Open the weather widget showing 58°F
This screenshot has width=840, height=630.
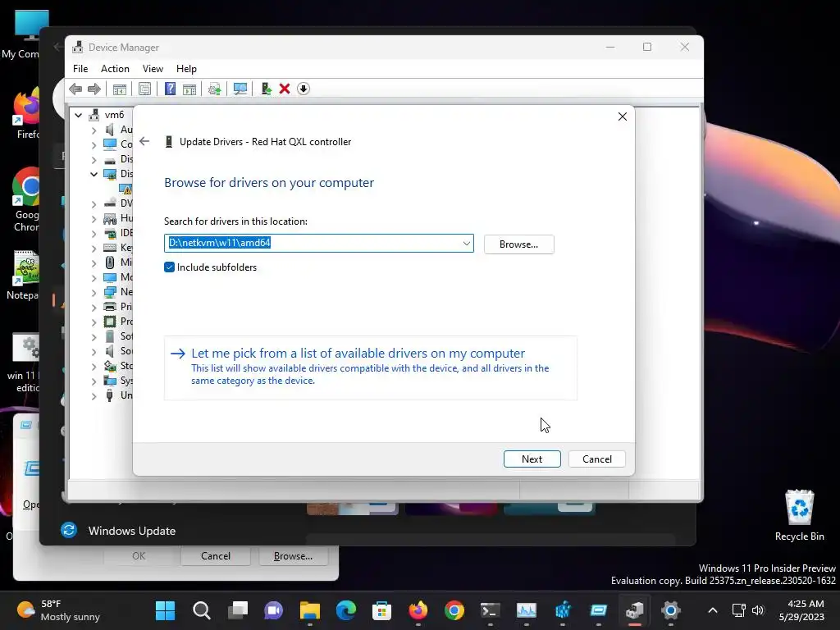(58, 610)
